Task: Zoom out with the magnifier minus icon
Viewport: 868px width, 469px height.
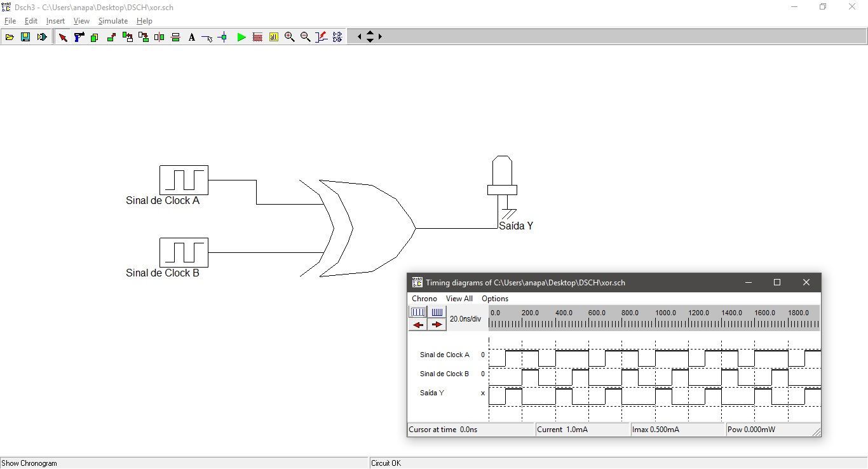Action: (306, 37)
